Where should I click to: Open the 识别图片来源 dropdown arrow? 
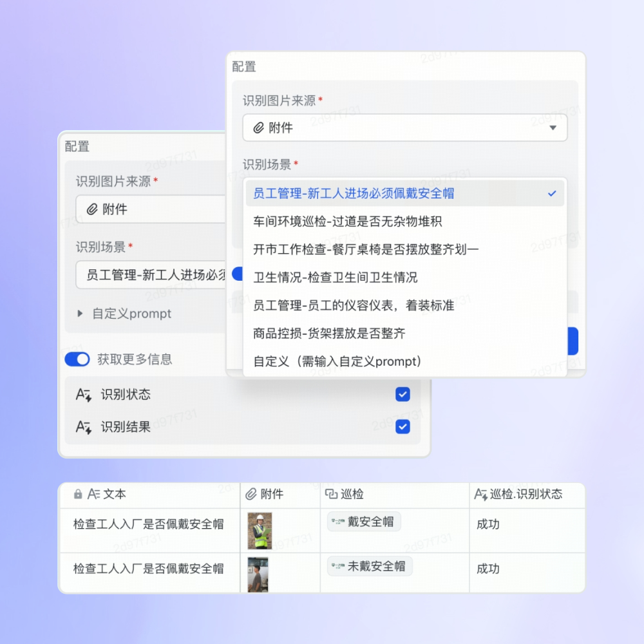(x=553, y=128)
